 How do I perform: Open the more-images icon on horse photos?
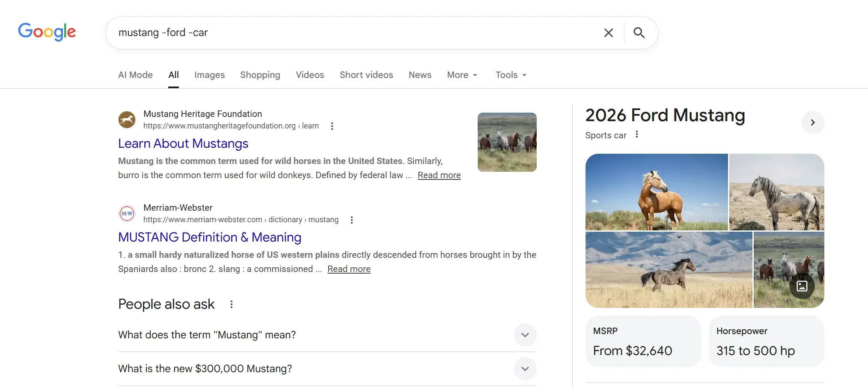point(802,286)
